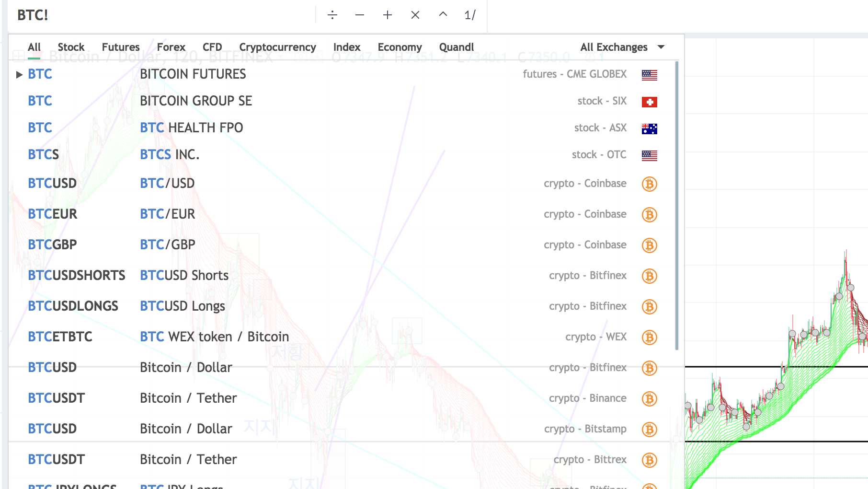Select BTCETBTC WEX token result
The image size is (868, 489).
click(342, 337)
